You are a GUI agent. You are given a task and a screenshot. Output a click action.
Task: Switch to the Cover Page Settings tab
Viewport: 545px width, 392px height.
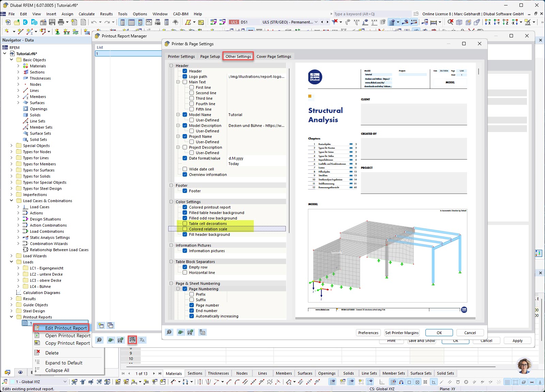pos(274,56)
